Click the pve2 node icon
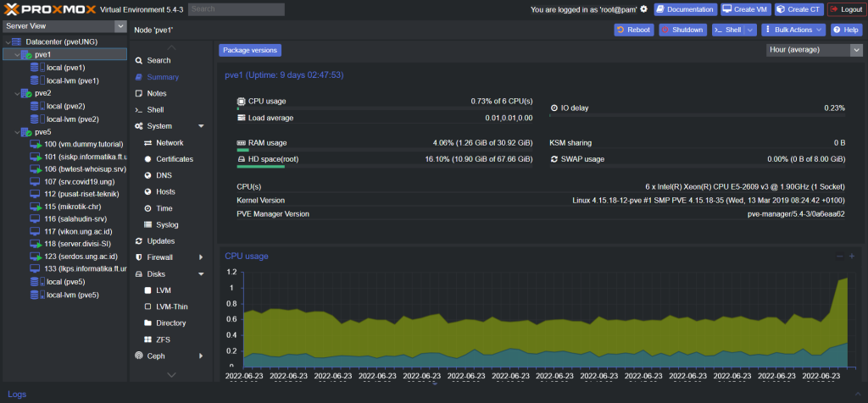The height and width of the screenshot is (403, 868). [26, 93]
